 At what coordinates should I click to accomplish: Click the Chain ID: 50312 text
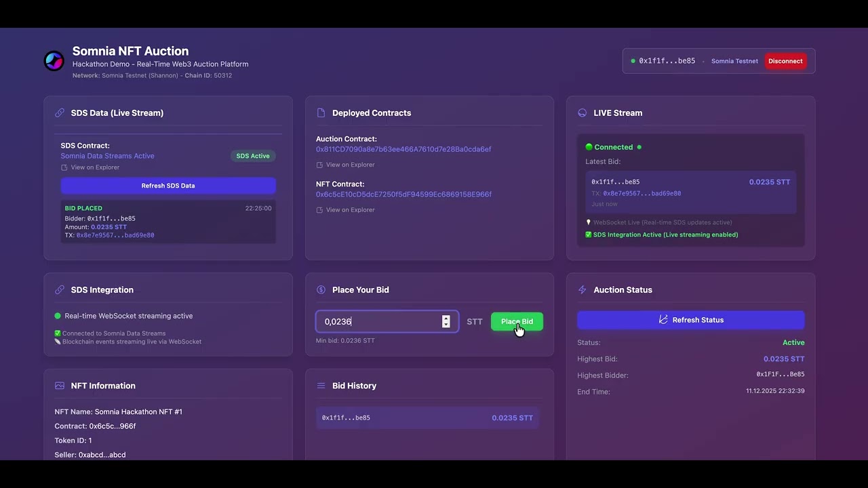pyautogui.click(x=208, y=76)
